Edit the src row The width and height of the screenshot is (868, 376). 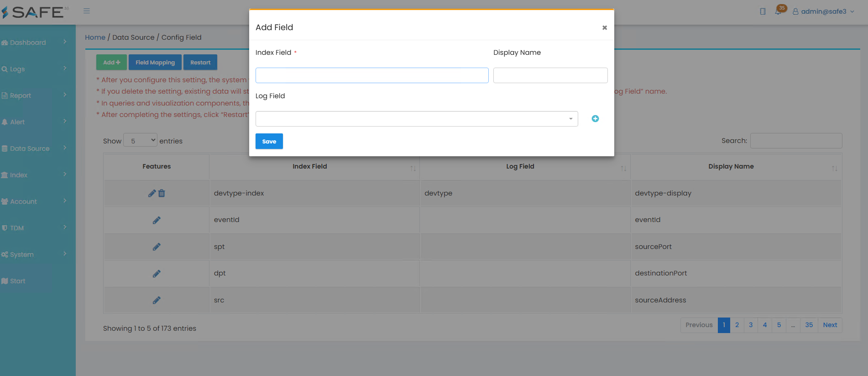coord(157,300)
